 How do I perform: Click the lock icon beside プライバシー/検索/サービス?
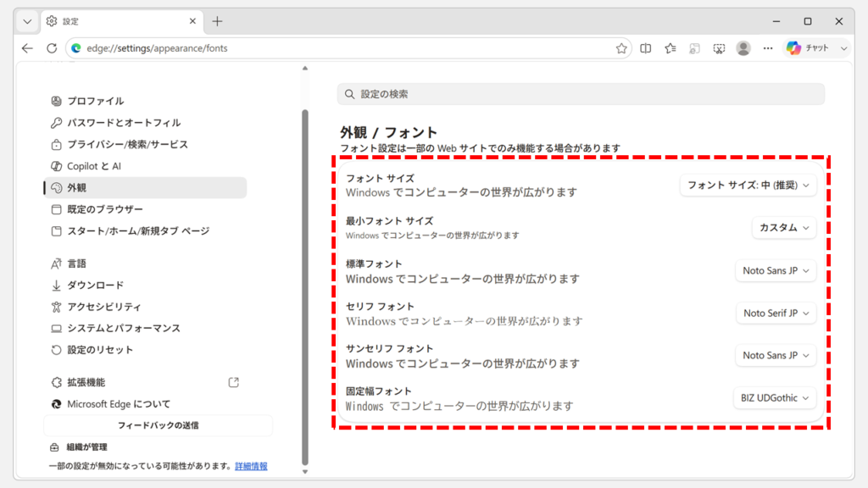click(x=56, y=144)
